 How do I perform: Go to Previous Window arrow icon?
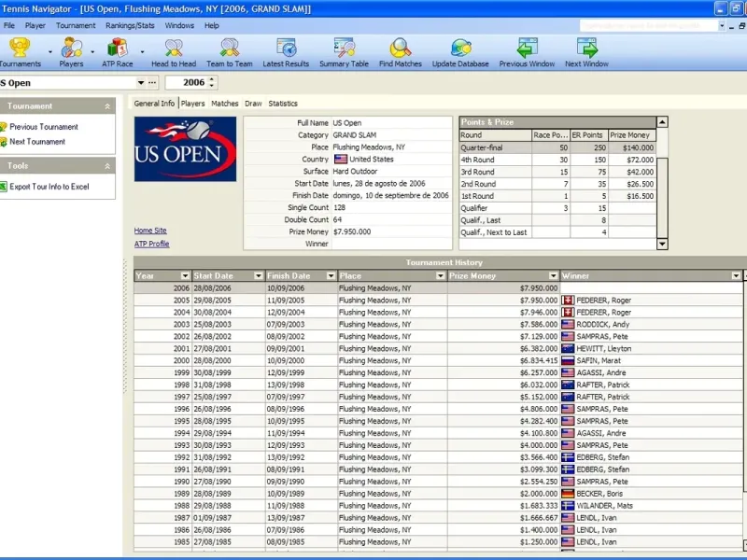[528, 48]
